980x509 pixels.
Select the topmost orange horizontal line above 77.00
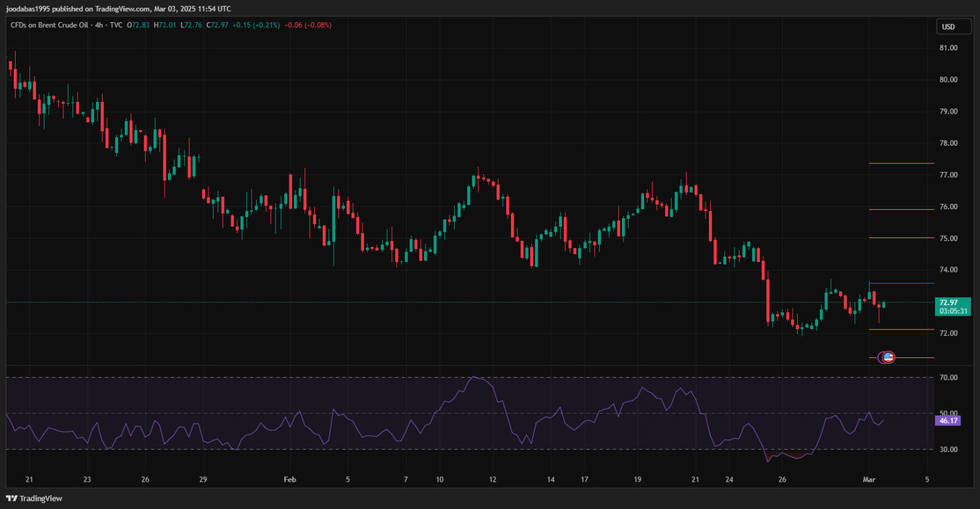pos(902,163)
